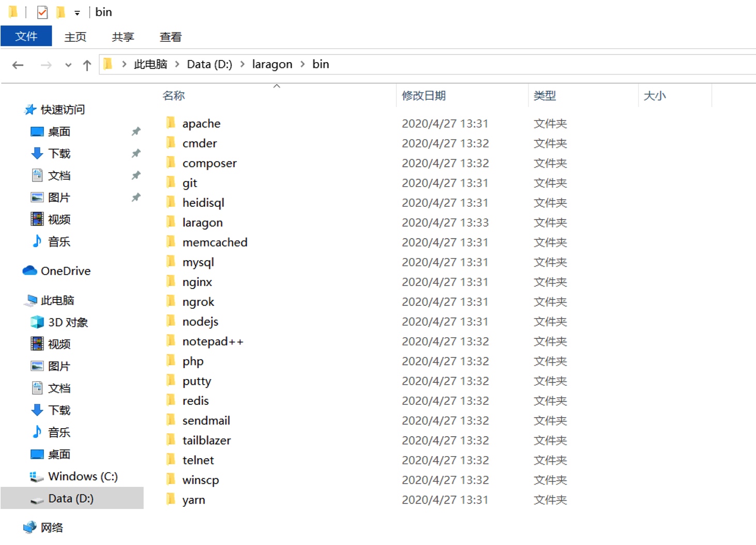Click the putty folder icon
The width and height of the screenshot is (756, 545).
tap(171, 380)
